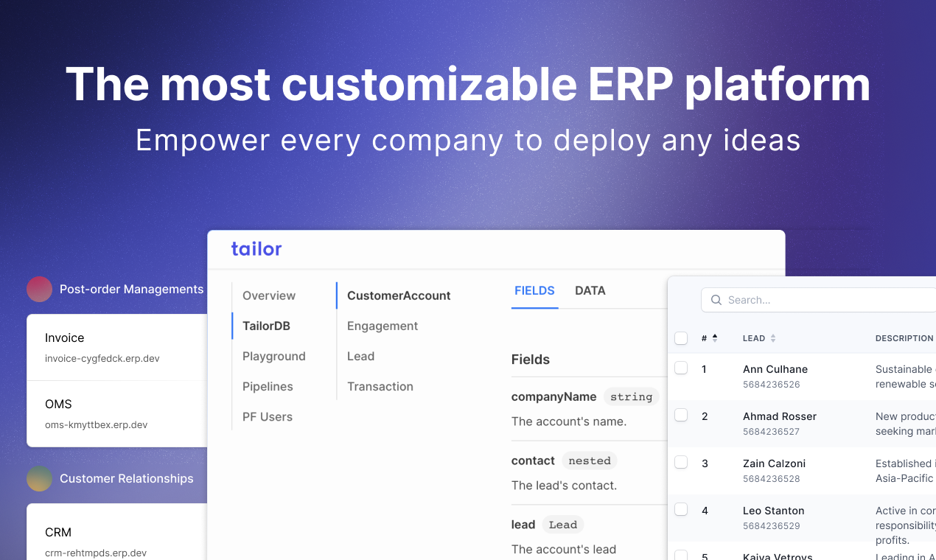Click the companyName field name
936x560 pixels.
click(x=554, y=396)
